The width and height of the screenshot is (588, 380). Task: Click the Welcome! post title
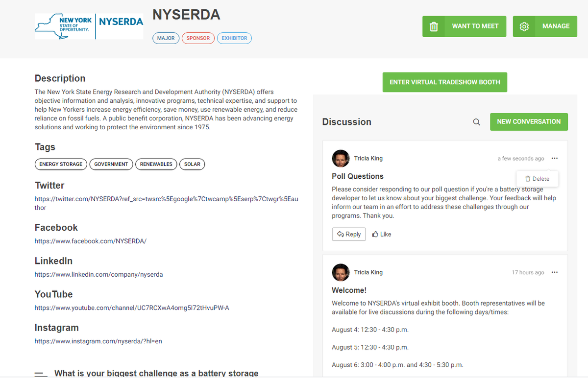pyautogui.click(x=349, y=290)
